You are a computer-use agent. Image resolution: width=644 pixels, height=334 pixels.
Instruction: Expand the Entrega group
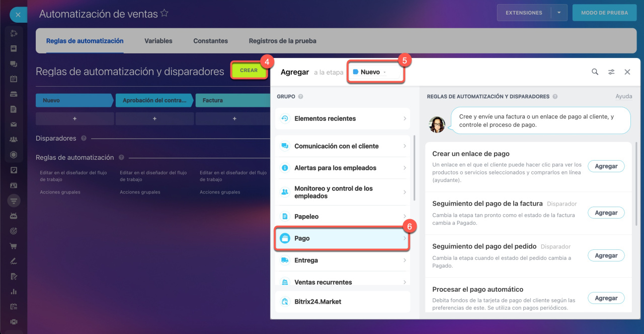pyautogui.click(x=343, y=260)
